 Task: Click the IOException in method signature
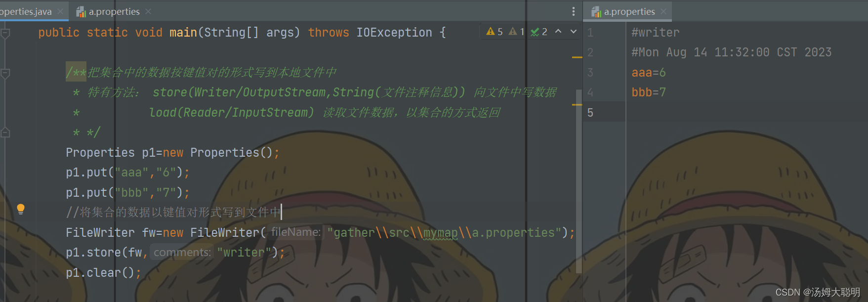point(394,33)
